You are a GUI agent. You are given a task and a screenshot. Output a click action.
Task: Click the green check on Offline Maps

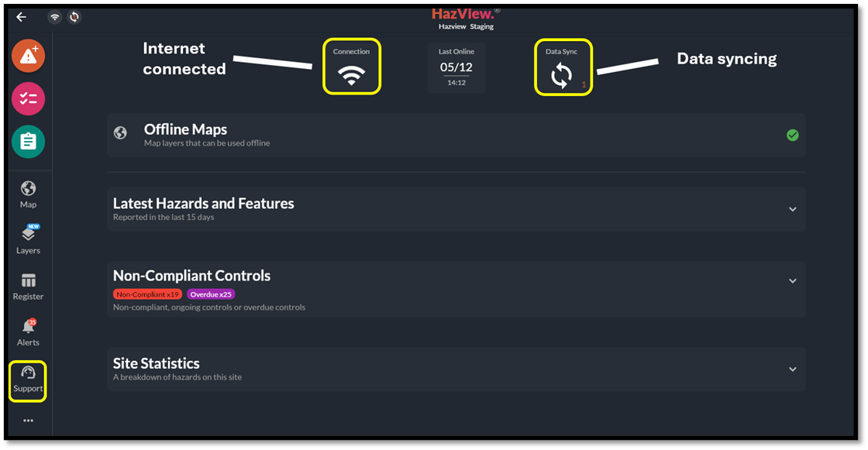click(x=792, y=135)
